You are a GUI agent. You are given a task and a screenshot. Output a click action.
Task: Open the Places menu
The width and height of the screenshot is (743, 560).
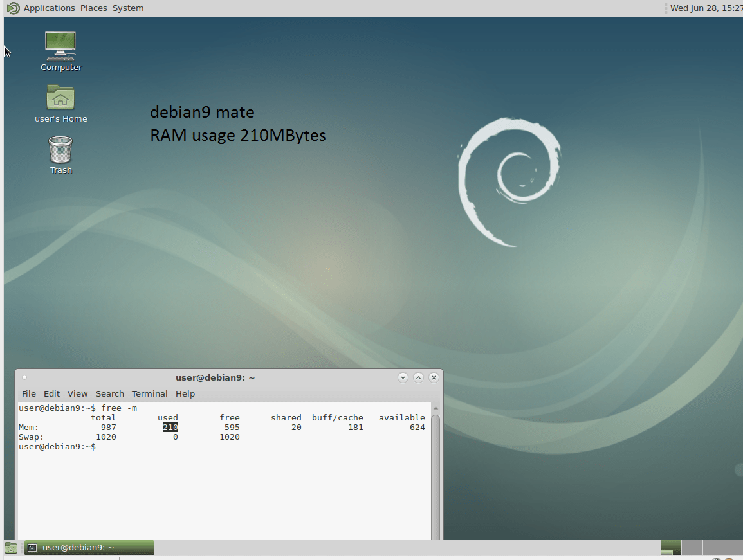point(93,8)
